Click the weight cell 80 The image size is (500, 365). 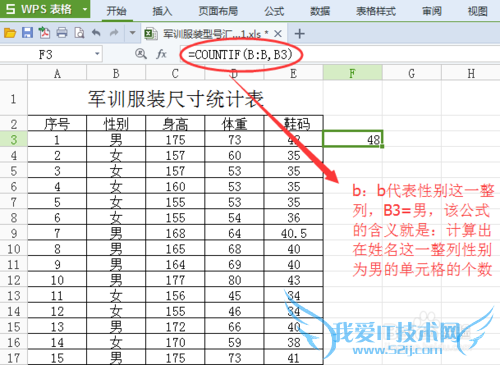coord(234,280)
